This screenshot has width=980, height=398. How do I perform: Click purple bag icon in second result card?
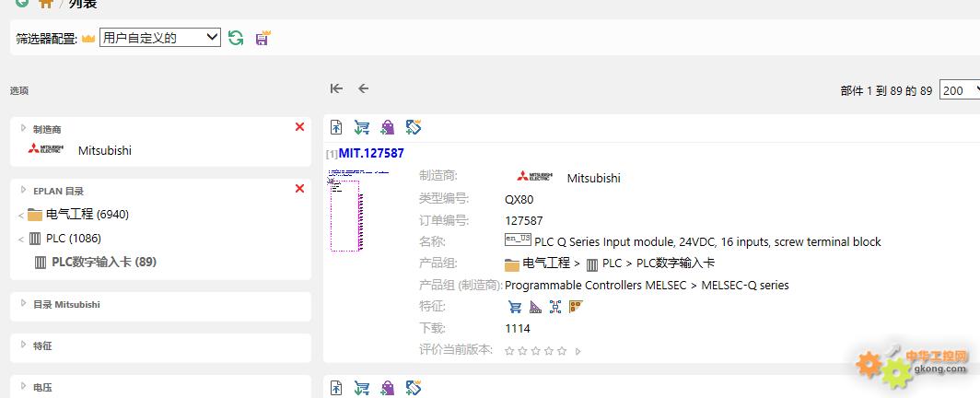pyautogui.click(x=388, y=388)
